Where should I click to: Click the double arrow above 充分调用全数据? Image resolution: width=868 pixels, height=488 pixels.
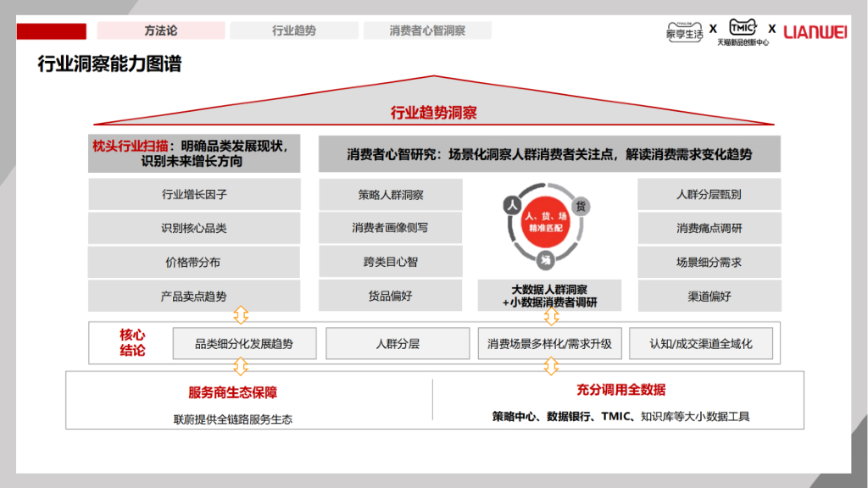pos(551,367)
